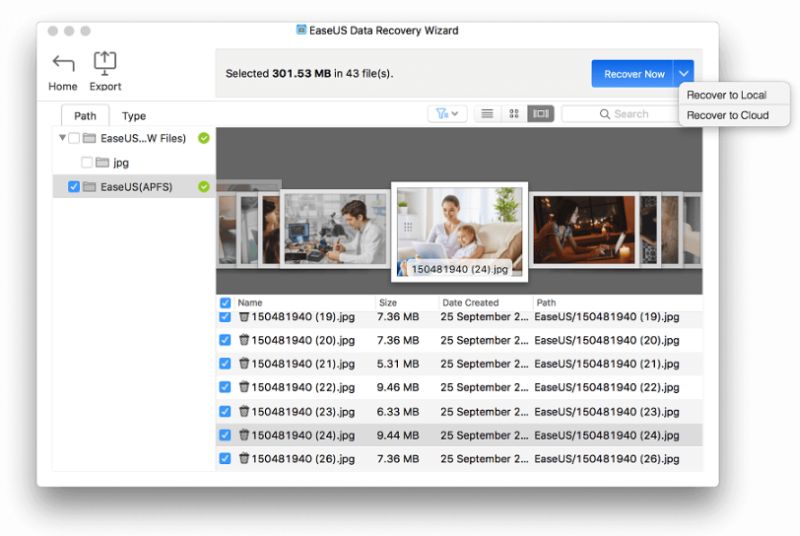Viewport: 800px width, 536px height.
Task: Choose Recover to Local
Action: pos(727,95)
